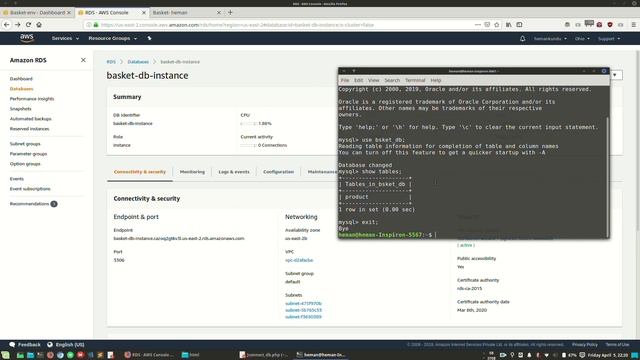
Task: Go to Dashboard in RDS sidebar
Action: click(x=21, y=79)
